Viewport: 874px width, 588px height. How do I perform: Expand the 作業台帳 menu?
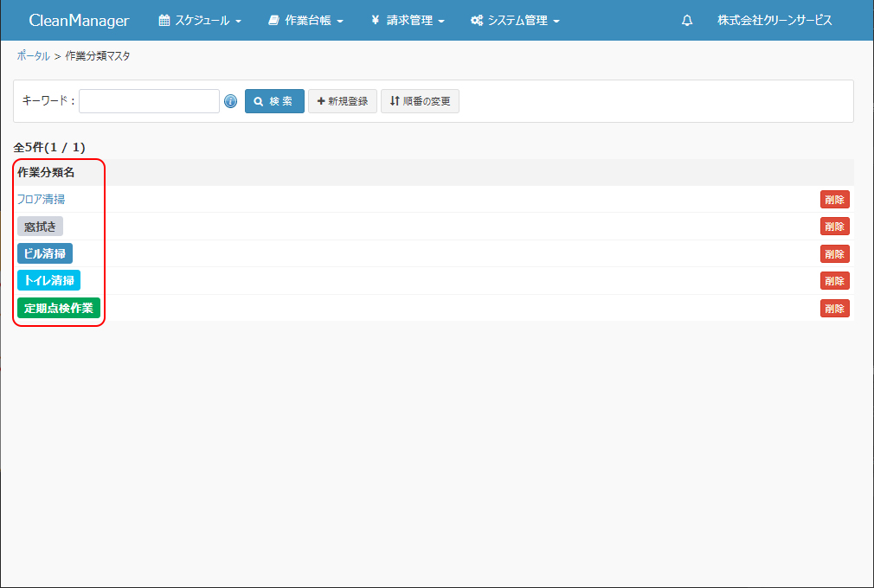[305, 21]
